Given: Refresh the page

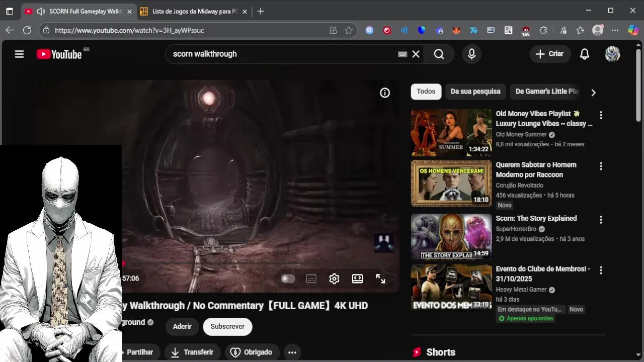Looking at the screenshot, I should (x=27, y=30).
